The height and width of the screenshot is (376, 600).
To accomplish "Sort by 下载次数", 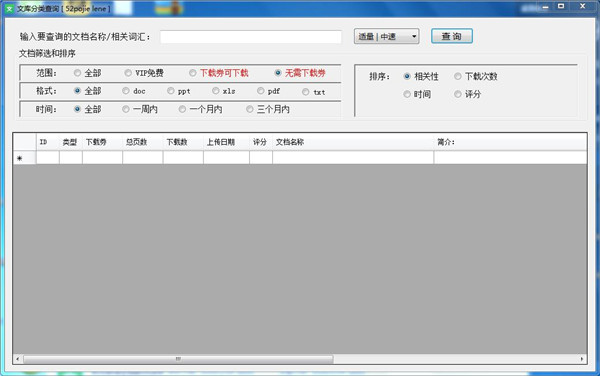I will (476, 77).
